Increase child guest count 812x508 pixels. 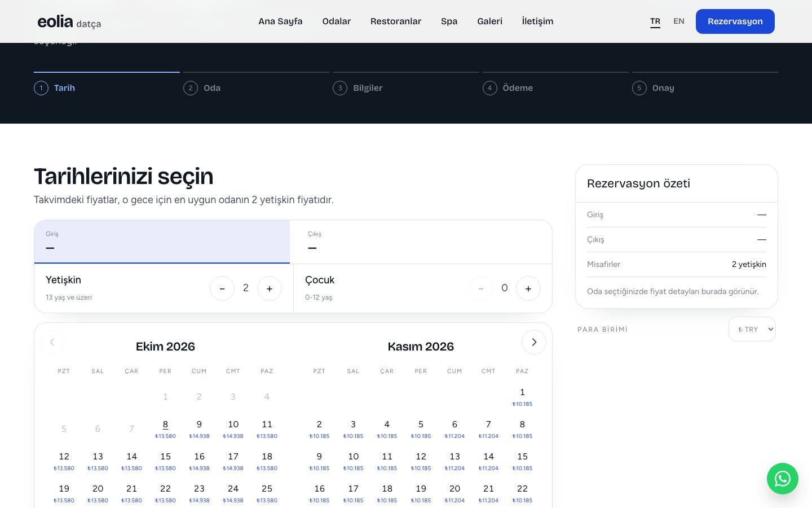coord(528,288)
